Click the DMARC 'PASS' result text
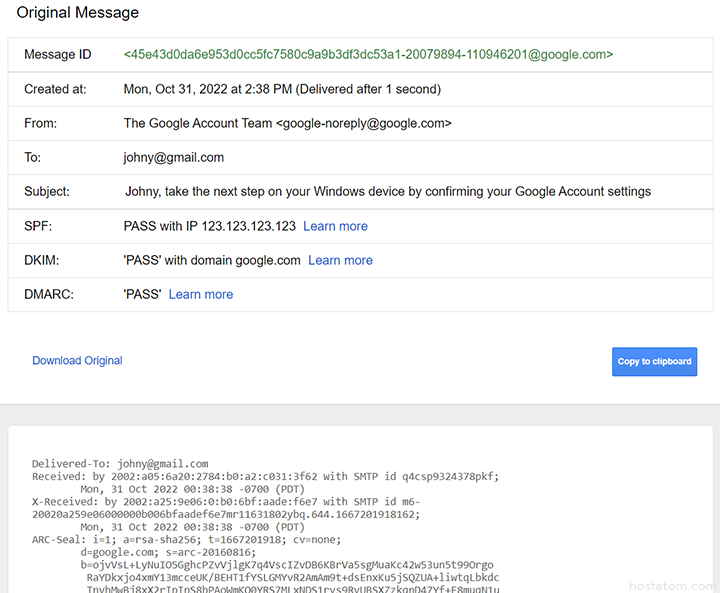Image resolution: width=720 pixels, height=593 pixels. tap(142, 294)
